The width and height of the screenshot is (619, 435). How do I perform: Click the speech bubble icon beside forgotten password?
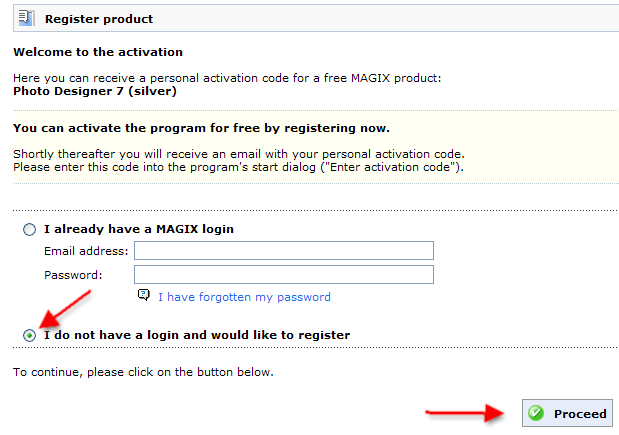(x=144, y=296)
